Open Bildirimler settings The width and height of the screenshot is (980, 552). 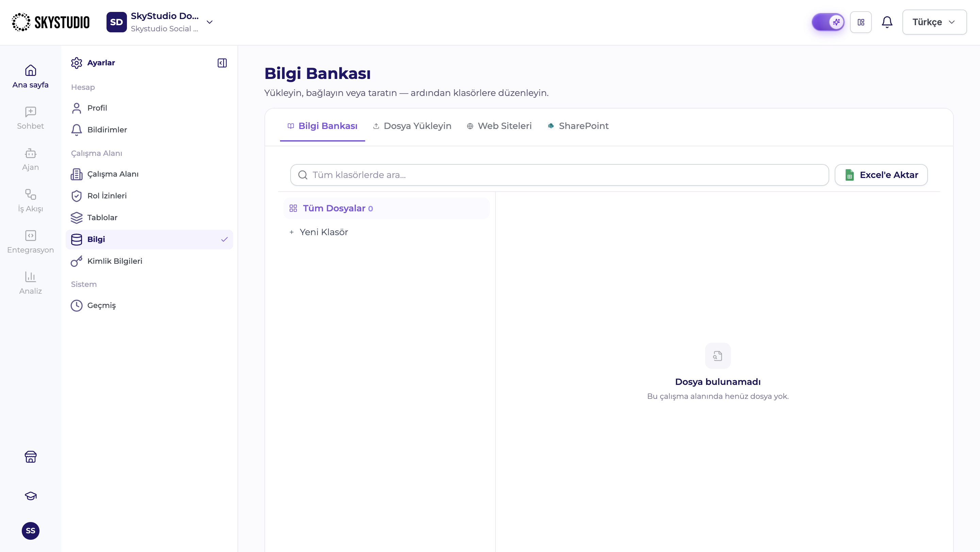(x=149, y=130)
